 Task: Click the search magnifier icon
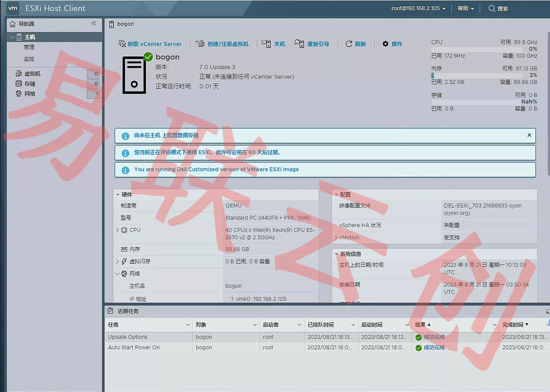[x=492, y=8]
